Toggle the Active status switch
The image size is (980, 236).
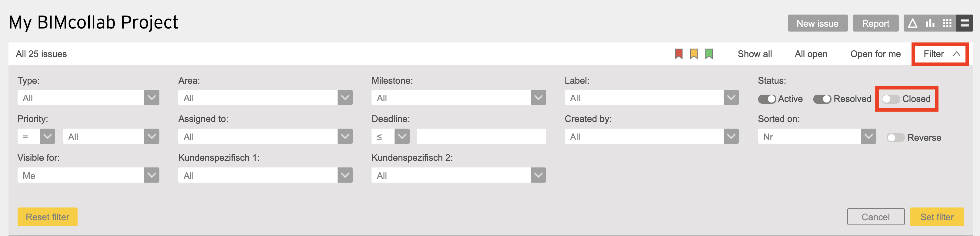767,99
